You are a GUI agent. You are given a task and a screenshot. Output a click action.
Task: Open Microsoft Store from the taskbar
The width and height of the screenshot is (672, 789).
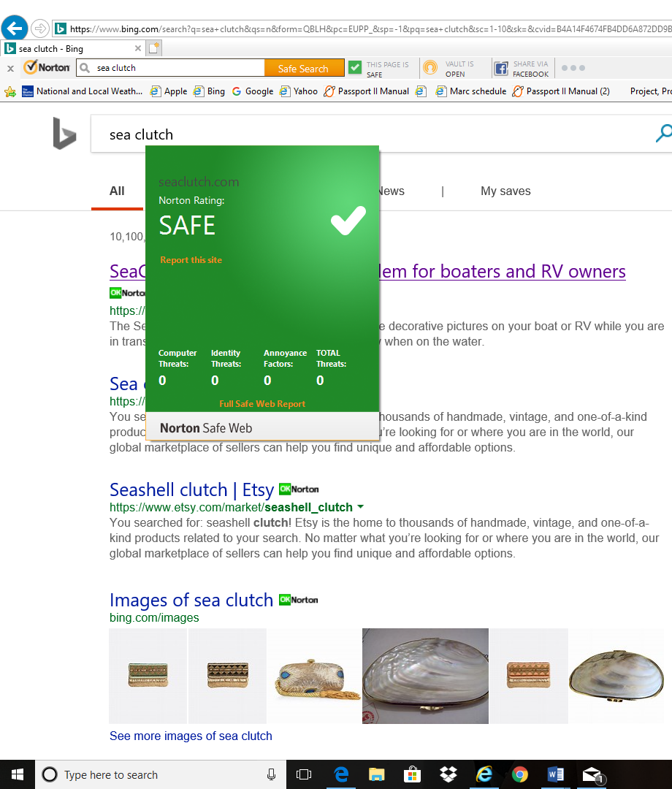click(x=412, y=774)
